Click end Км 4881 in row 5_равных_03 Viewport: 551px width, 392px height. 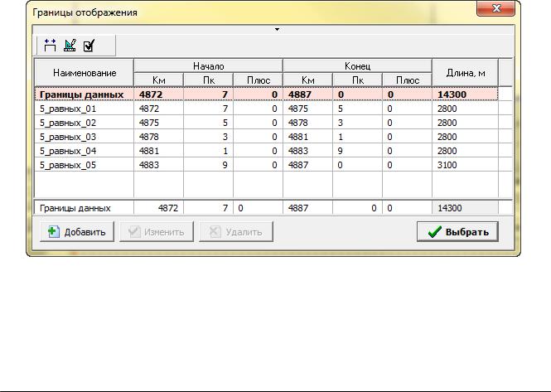308,137
